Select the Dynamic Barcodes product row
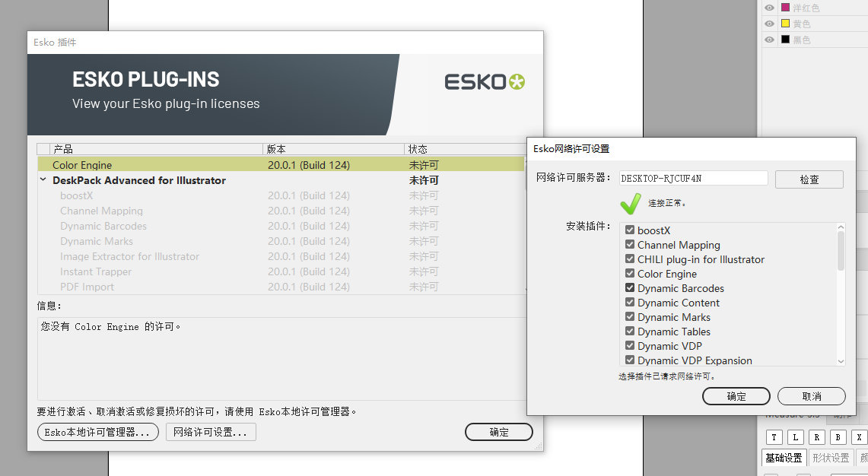This screenshot has height=476, width=868. [x=281, y=226]
